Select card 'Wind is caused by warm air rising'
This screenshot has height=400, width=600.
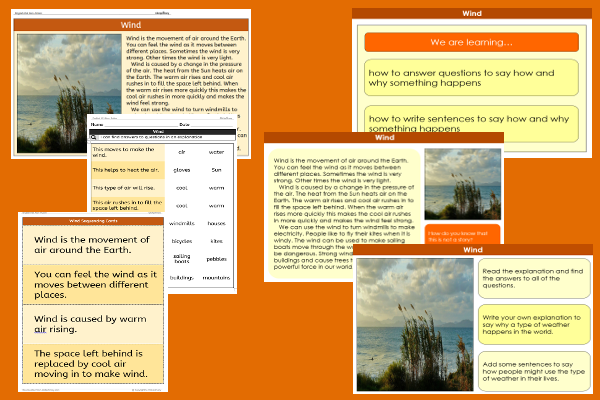pos(93,324)
